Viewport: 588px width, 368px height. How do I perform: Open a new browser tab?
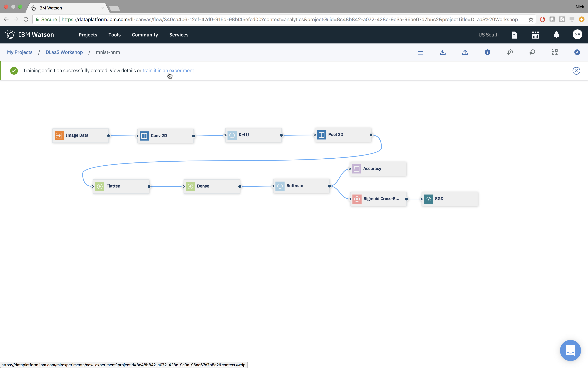[114, 9]
